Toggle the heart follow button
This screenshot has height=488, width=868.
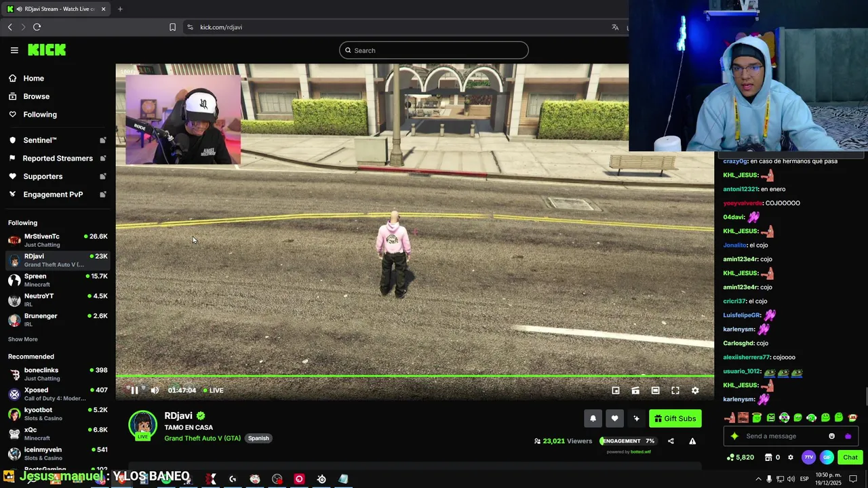(614, 418)
